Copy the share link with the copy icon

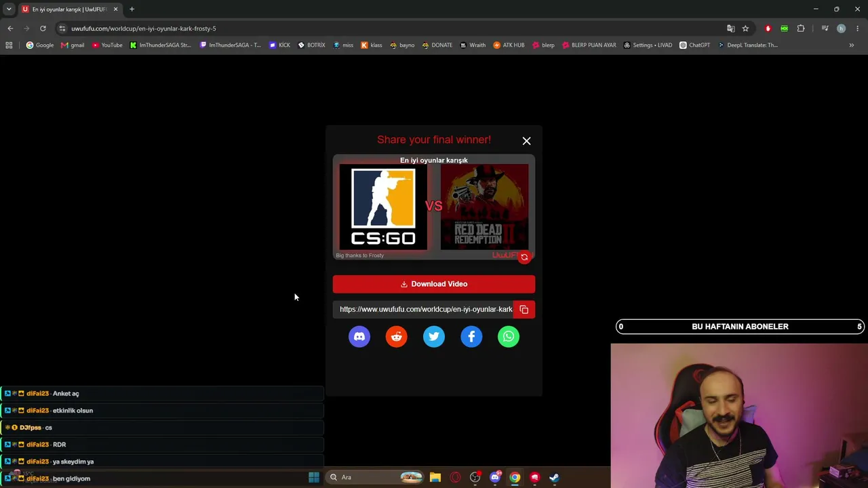coord(524,310)
